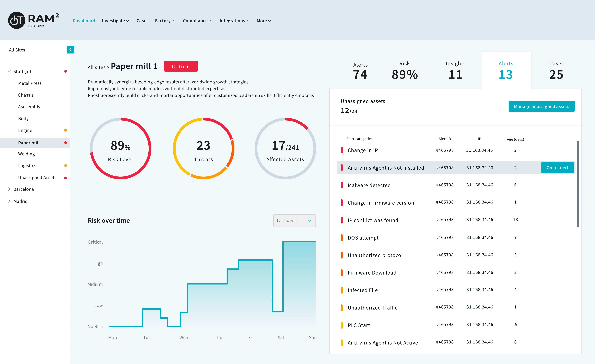595x364 pixels.
Task: Select the Unauthorized protocol alert
Action: pyautogui.click(x=456, y=255)
